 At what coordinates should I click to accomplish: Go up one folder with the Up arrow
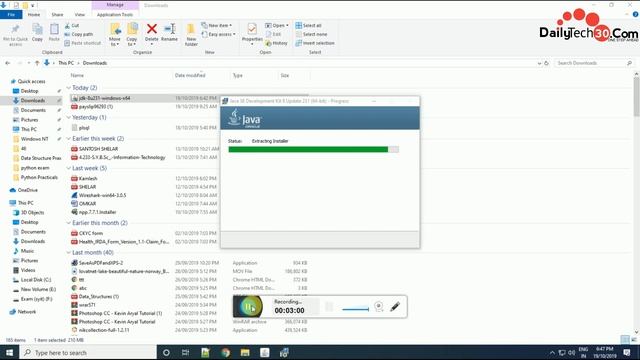coord(37,63)
